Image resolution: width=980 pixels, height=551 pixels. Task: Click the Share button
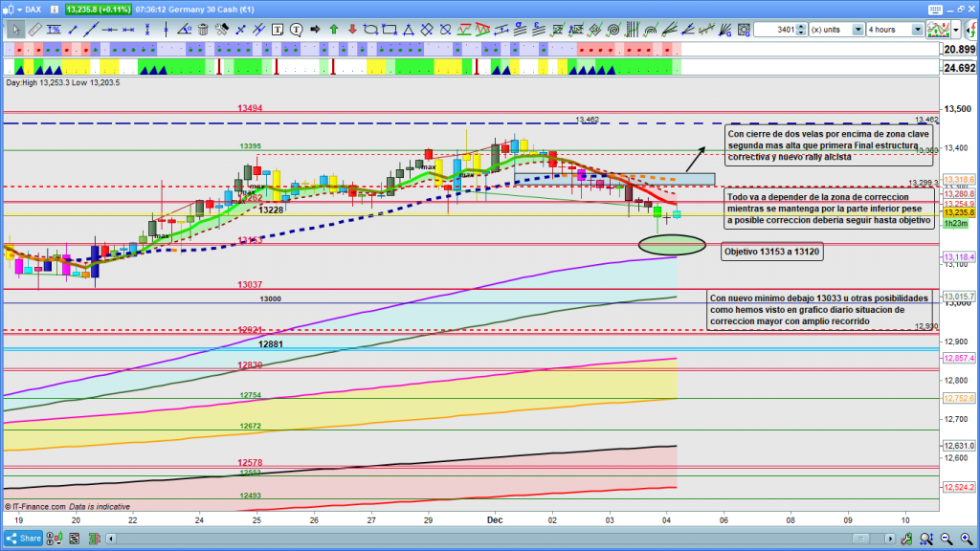coord(23,539)
